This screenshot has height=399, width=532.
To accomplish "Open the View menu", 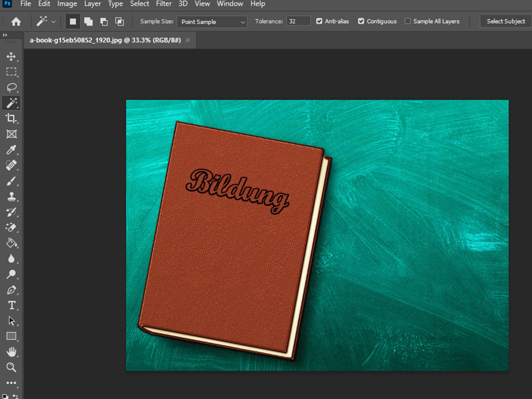I will tap(202, 4).
